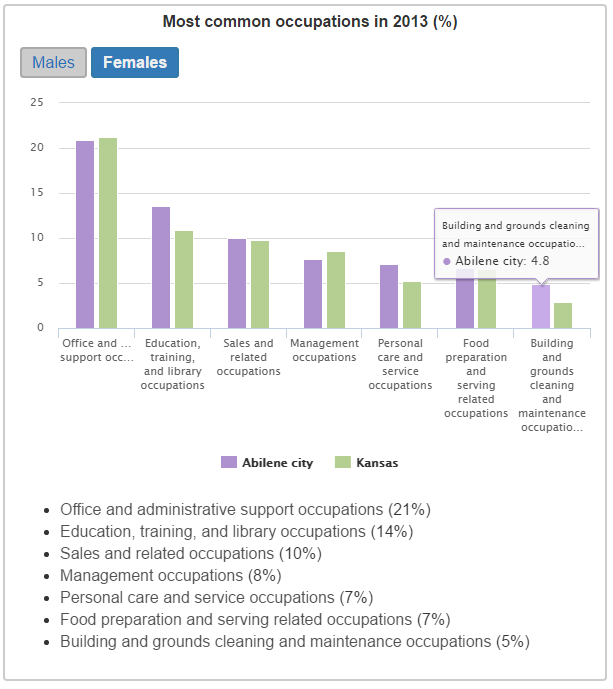Click Kansas bar for Education, training, library
Viewport: 613px width, 689px height.
click(x=184, y=280)
